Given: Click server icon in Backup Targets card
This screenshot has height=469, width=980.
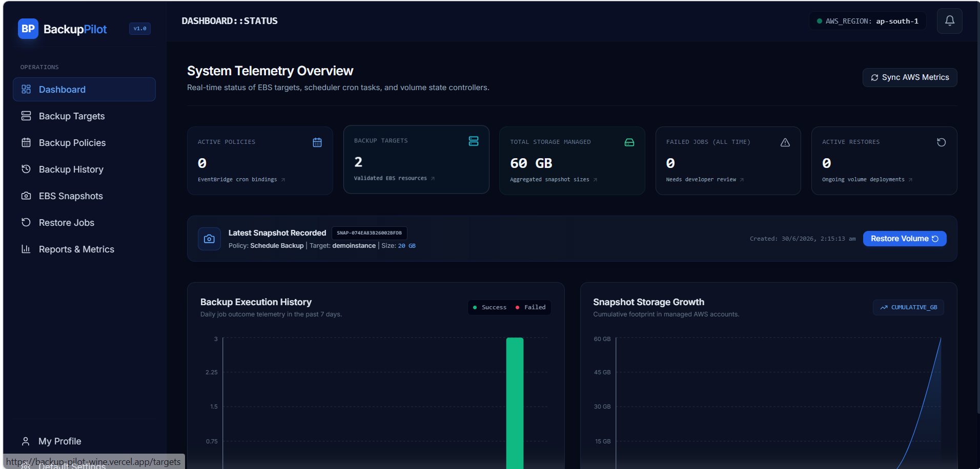Looking at the screenshot, I should [x=474, y=141].
